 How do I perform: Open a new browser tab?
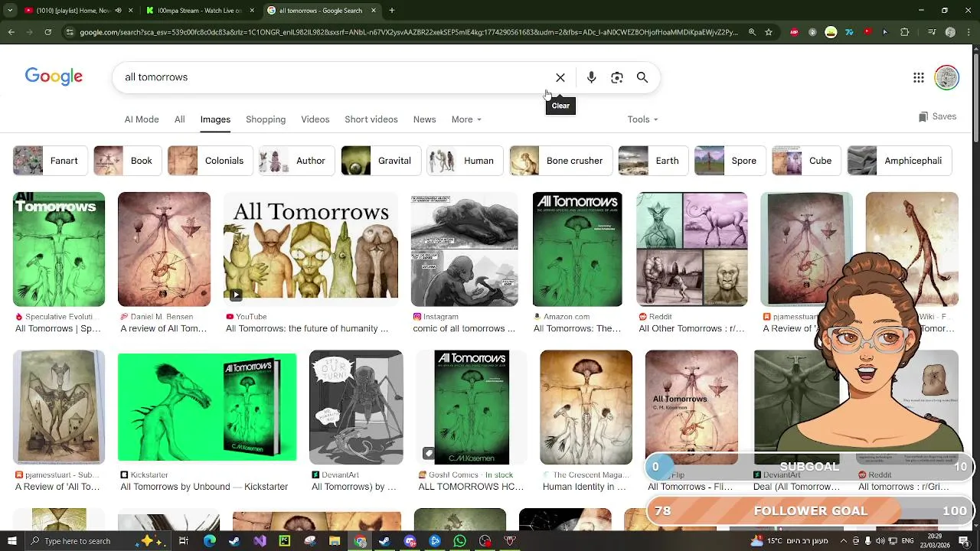391,11
